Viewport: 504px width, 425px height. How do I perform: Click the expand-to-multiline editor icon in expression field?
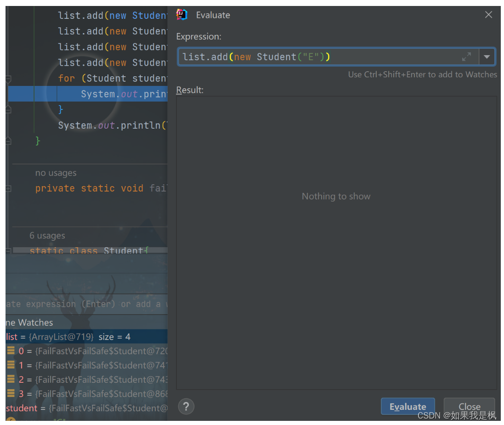466,57
